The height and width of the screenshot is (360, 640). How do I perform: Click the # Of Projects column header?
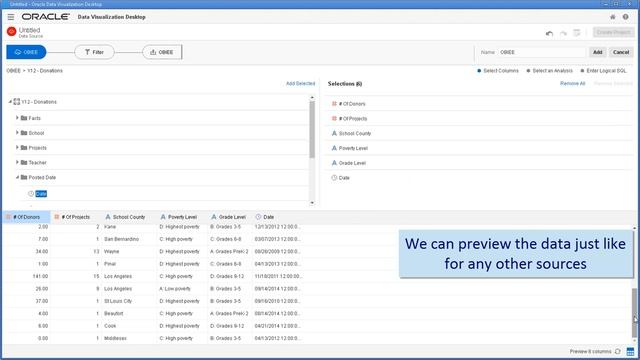click(x=76, y=217)
